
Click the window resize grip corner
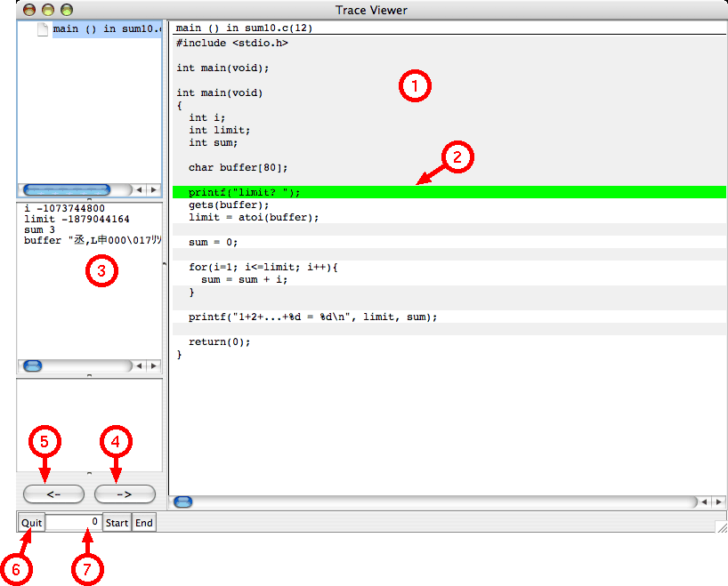(721, 526)
